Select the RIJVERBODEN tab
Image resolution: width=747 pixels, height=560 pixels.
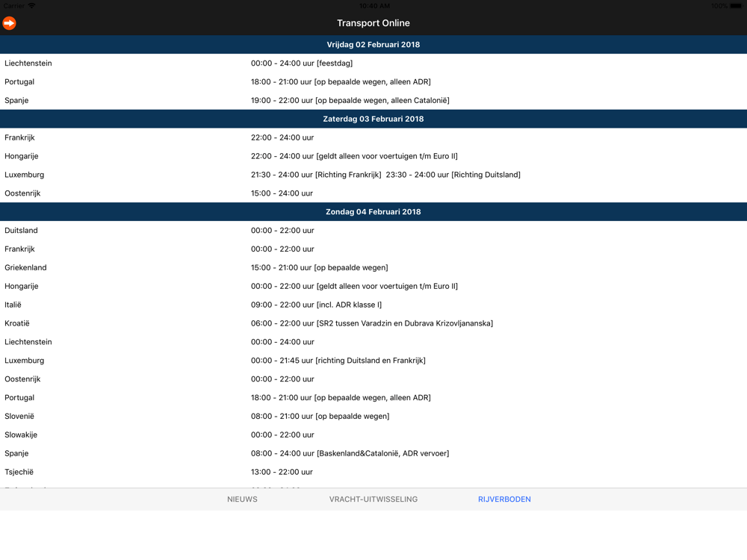coord(504,499)
